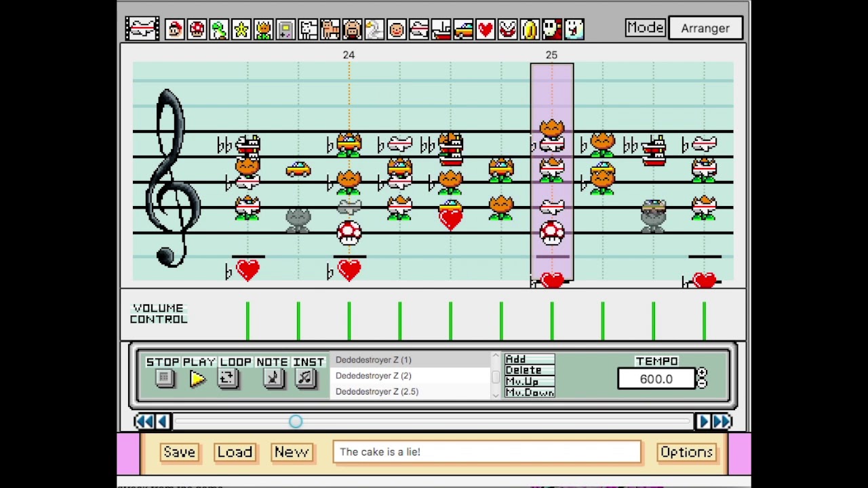868x488 pixels.
Task: Open the Options menu
Action: [x=686, y=452]
